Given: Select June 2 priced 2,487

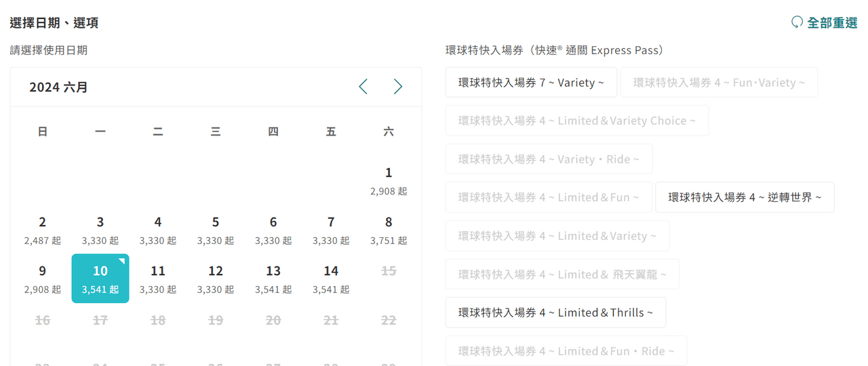Looking at the screenshot, I should tap(43, 230).
